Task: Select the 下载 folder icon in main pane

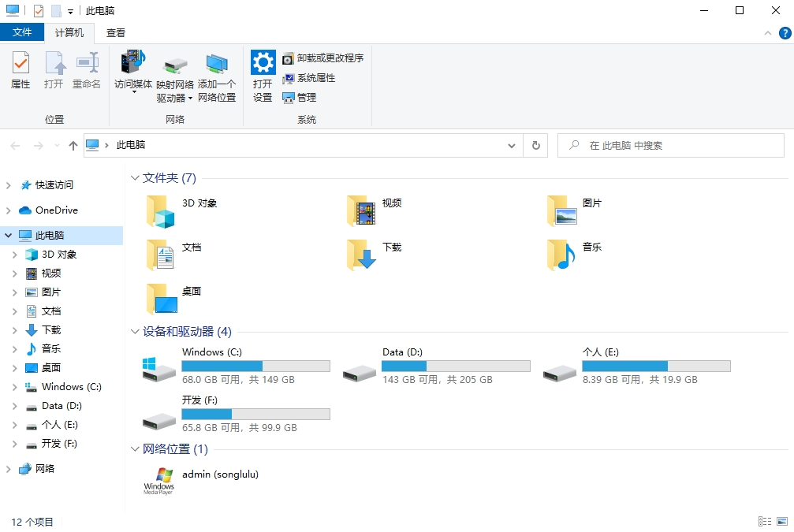Action: (x=361, y=255)
